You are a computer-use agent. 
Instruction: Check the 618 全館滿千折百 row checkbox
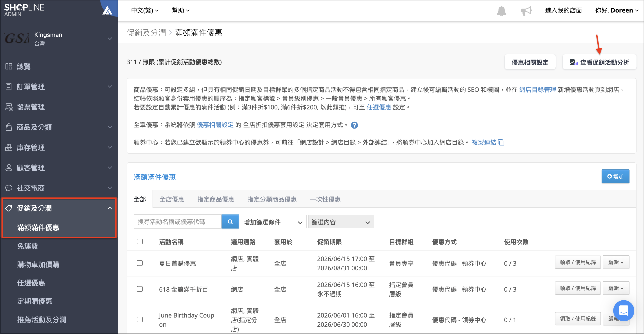140,289
